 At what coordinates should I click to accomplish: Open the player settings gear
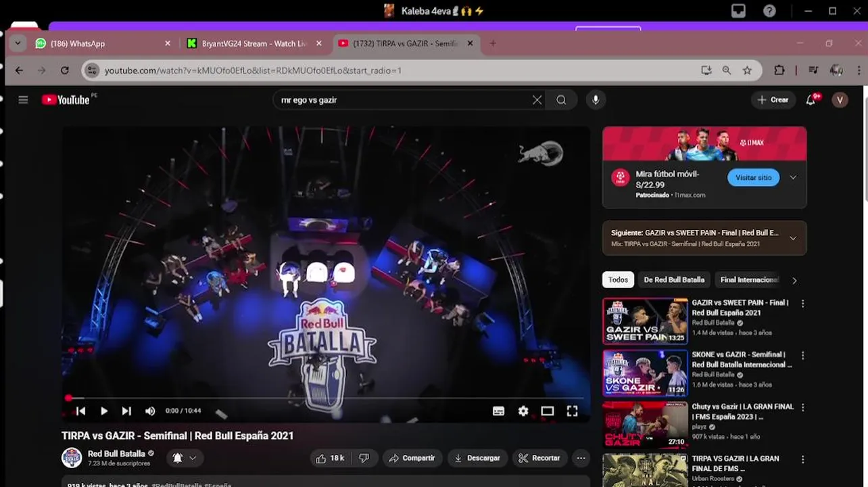[523, 411]
